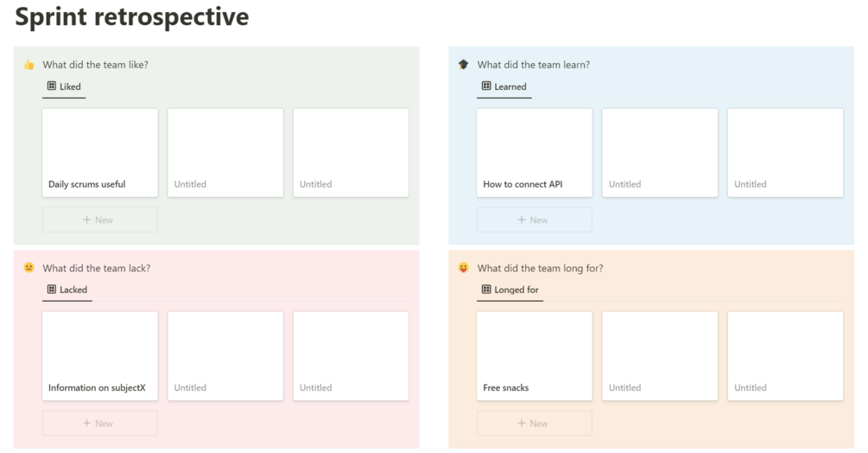
Task: Click the 'What did the team lack?' heading
Action: 96,268
